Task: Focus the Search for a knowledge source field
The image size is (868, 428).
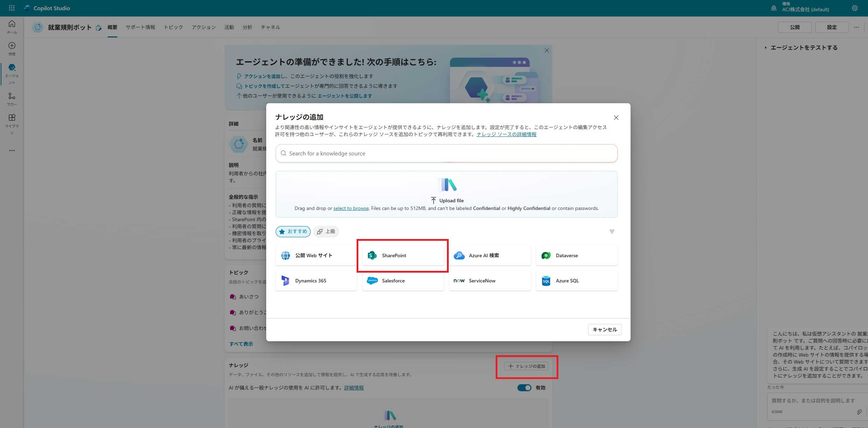Action: (x=447, y=153)
